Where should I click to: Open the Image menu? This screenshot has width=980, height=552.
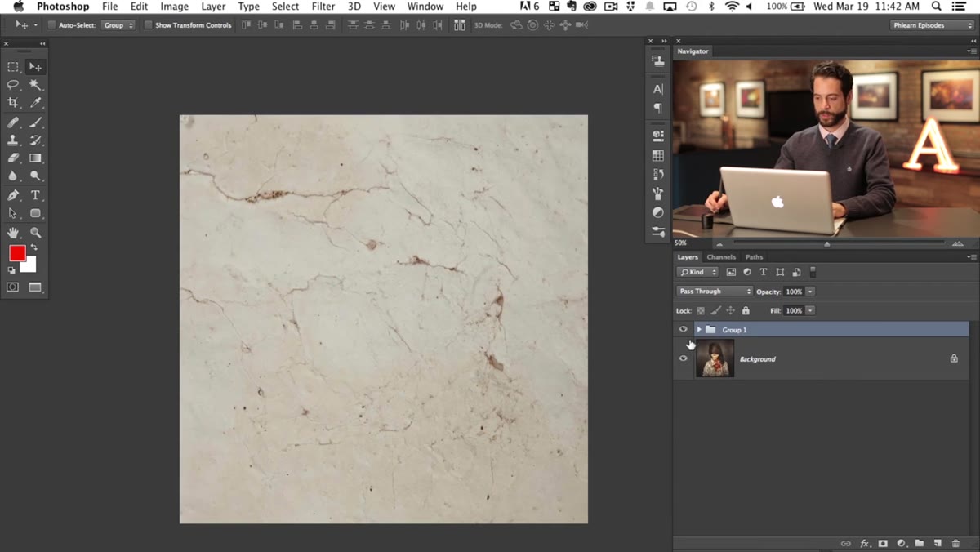[x=174, y=7]
